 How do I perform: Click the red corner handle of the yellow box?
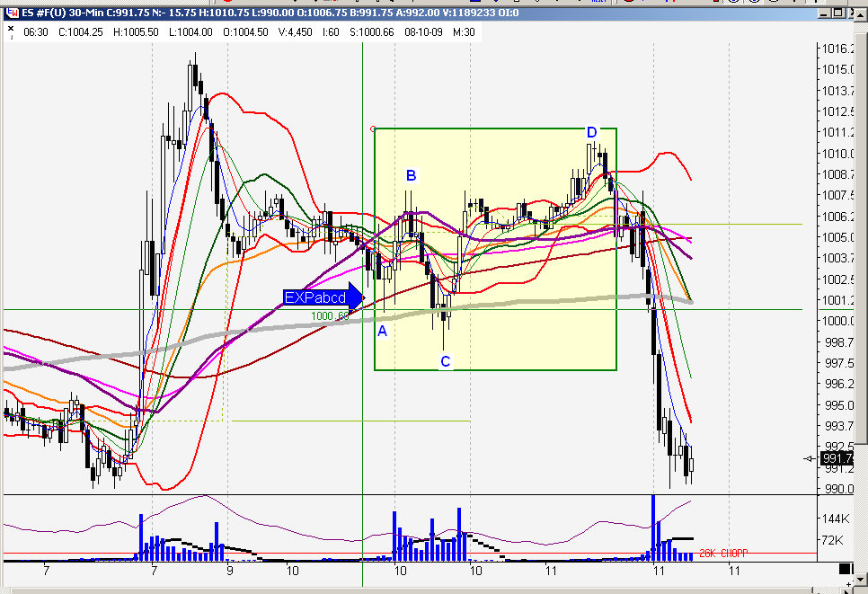tap(373, 129)
